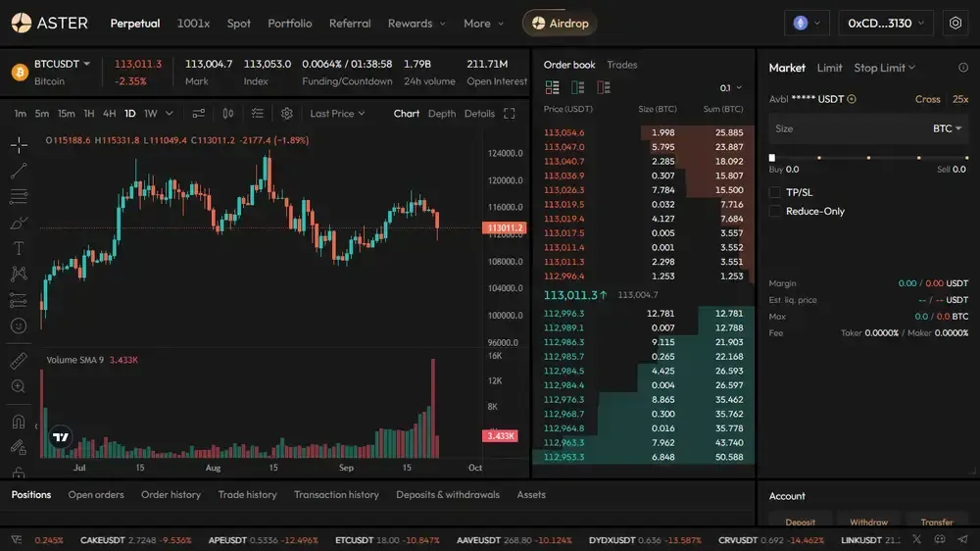Open the Open orders tab
Viewport: 980px width, 551px height.
pyautogui.click(x=96, y=494)
